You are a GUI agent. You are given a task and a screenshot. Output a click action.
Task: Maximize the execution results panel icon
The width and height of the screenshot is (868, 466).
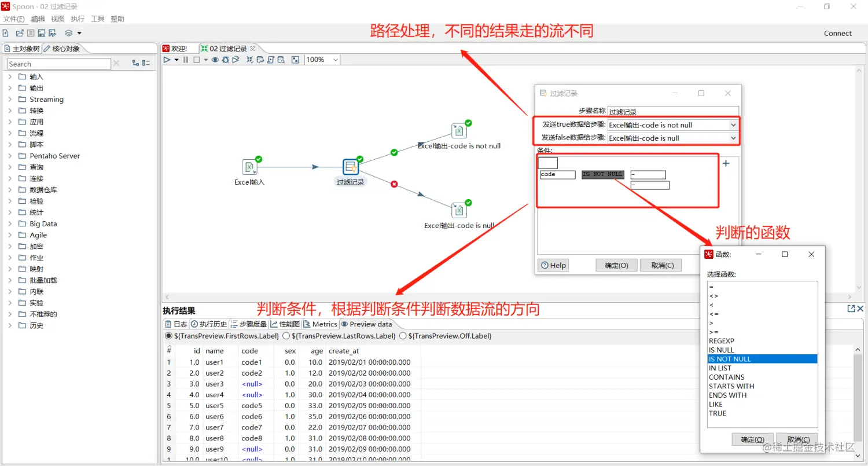(851, 309)
